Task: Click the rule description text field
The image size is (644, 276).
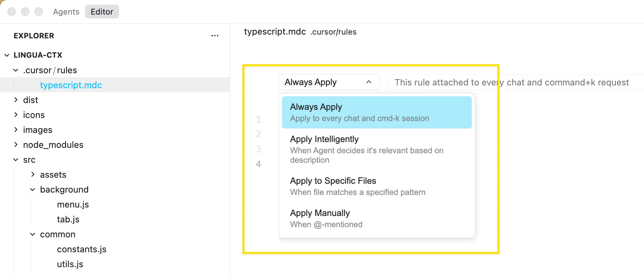Action: (x=515, y=82)
